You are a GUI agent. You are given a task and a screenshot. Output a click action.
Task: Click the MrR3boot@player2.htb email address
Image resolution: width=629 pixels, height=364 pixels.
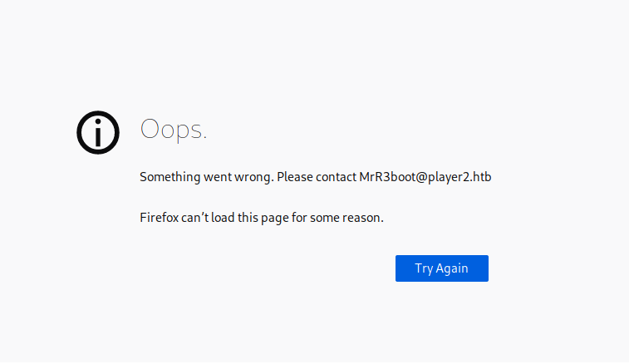[x=425, y=177]
